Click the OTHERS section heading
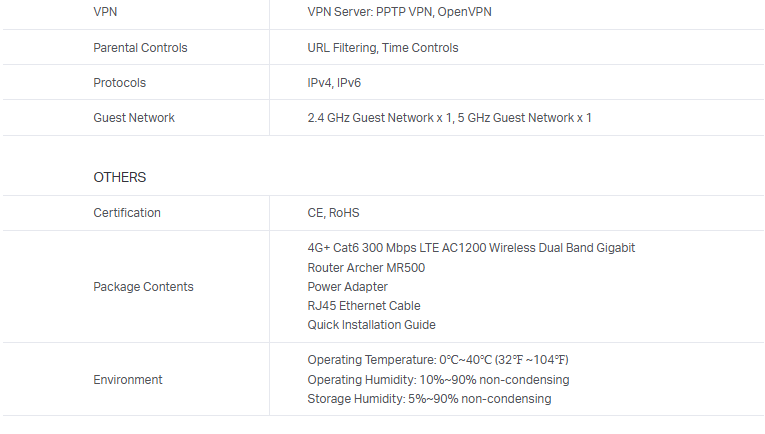The width and height of the screenshot is (765, 434). [x=119, y=177]
